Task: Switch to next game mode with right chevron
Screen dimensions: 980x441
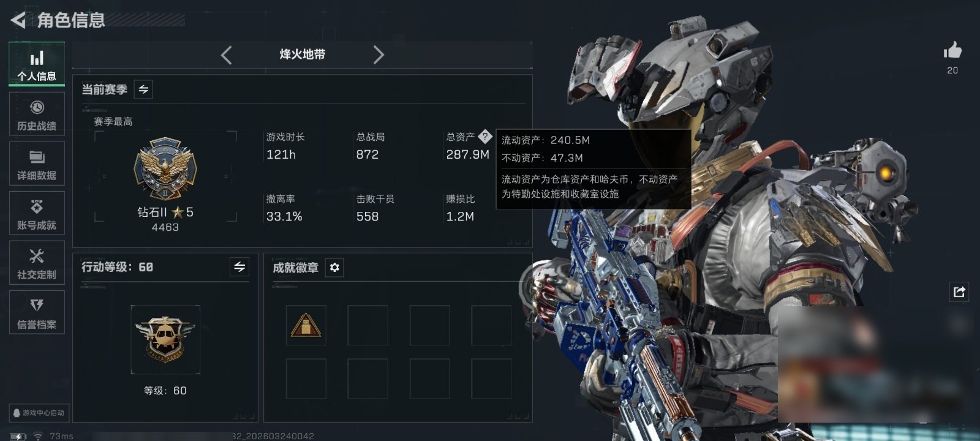Action: [x=379, y=55]
